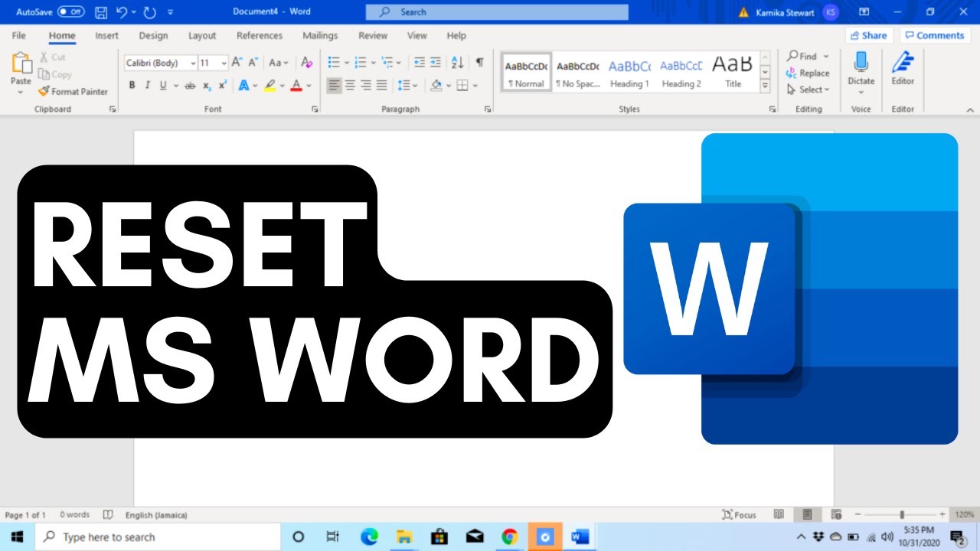Screen dimensions: 980x551
Task: Click Increase Indent icon
Action: pyautogui.click(x=435, y=63)
